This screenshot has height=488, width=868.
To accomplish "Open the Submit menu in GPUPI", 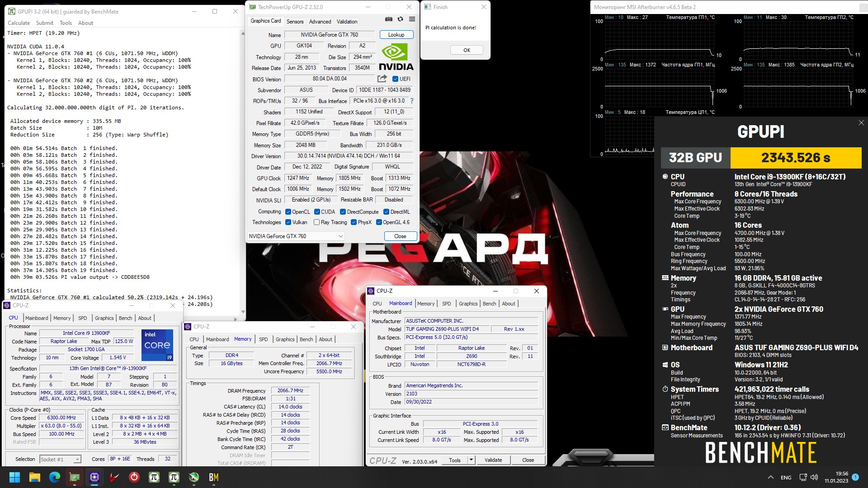I will tap(45, 23).
